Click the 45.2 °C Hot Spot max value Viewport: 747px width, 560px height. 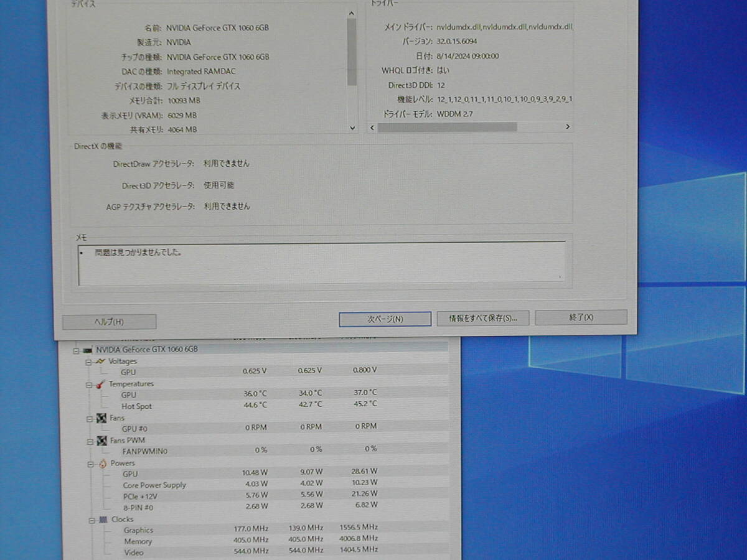point(364,403)
